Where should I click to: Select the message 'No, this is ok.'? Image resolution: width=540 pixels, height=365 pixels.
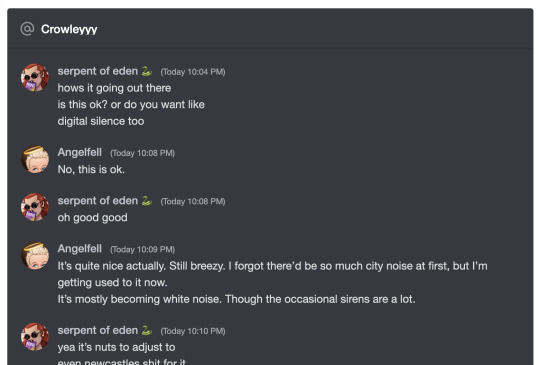tap(91, 169)
